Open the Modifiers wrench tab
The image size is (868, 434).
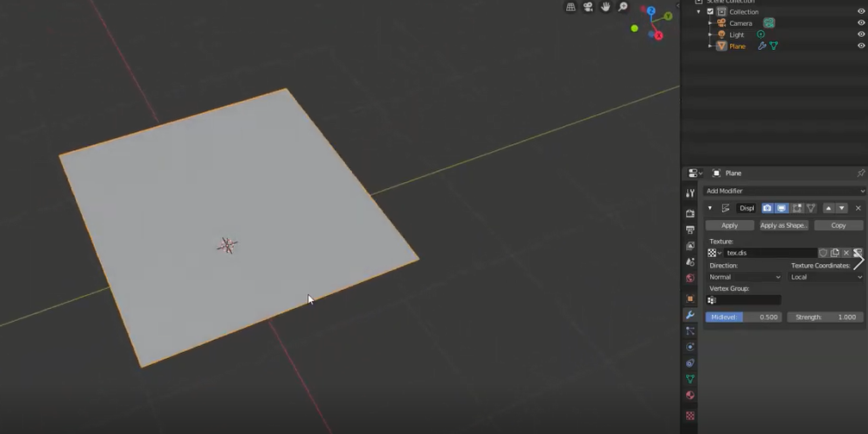click(689, 315)
